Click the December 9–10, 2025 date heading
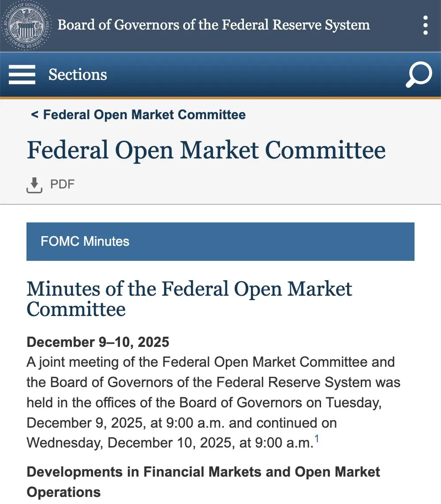Viewport: 441px width, 504px height. click(98, 342)
